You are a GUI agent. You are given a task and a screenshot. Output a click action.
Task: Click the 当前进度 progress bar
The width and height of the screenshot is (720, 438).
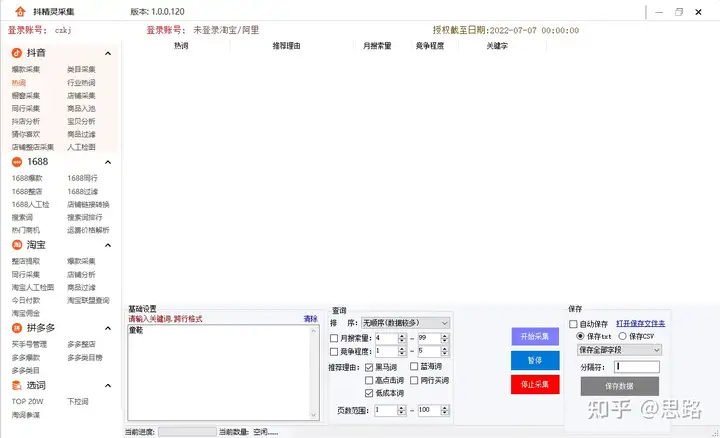[187, 432]
